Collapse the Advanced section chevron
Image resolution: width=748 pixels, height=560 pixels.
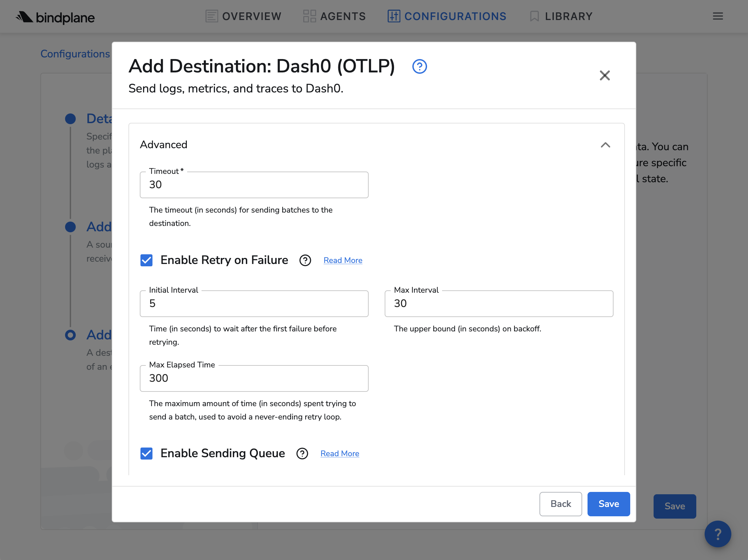605,145
